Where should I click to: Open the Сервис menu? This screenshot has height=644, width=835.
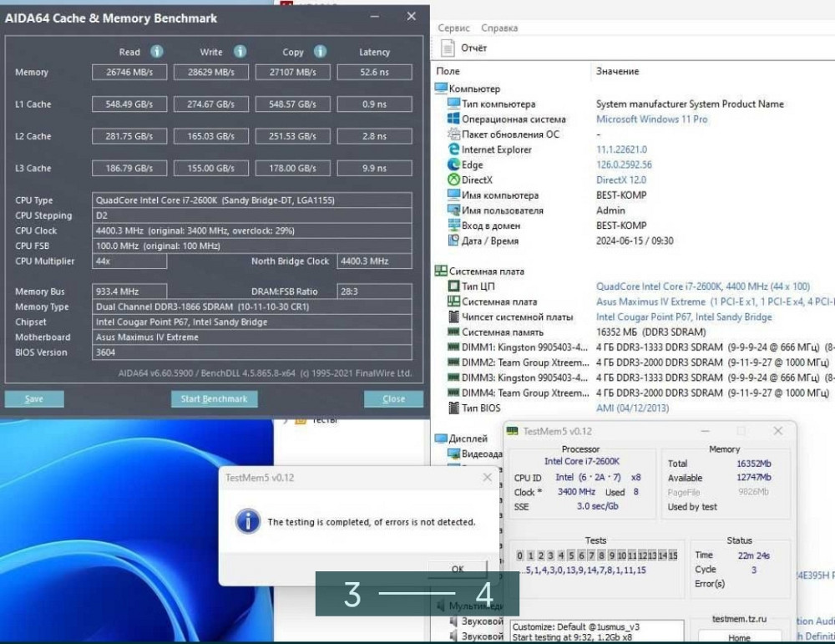pos(453,28)
